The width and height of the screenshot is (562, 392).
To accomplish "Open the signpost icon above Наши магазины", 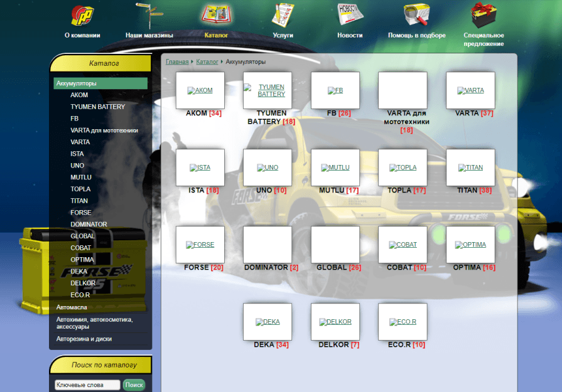I will [x=149, y=16].
